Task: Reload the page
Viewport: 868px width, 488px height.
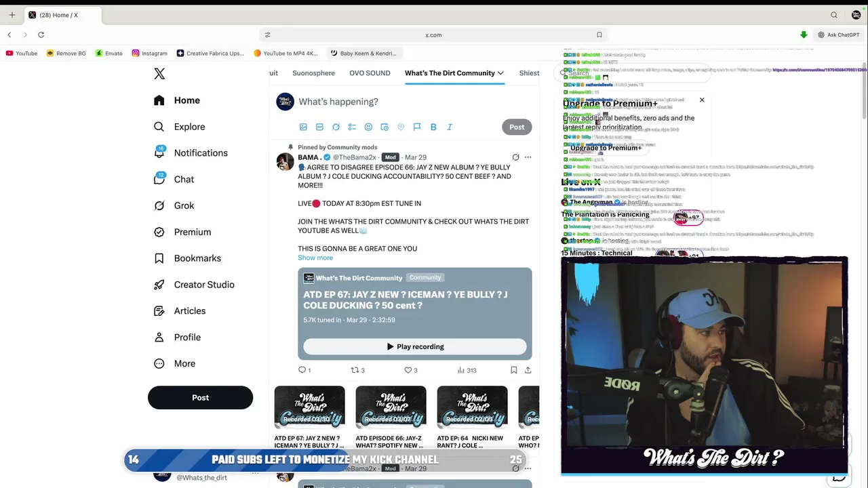Action: point(41,35)
